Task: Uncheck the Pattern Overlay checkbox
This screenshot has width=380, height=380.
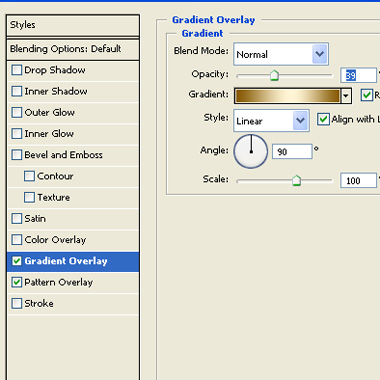Action: pos(16,282)
